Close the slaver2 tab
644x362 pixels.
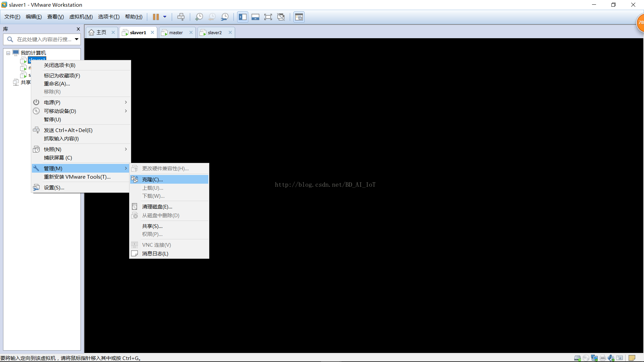click(230, 33)
